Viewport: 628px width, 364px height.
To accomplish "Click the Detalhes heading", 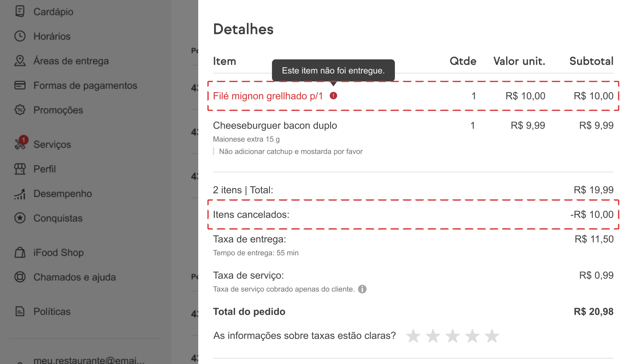I will point(243,29).
